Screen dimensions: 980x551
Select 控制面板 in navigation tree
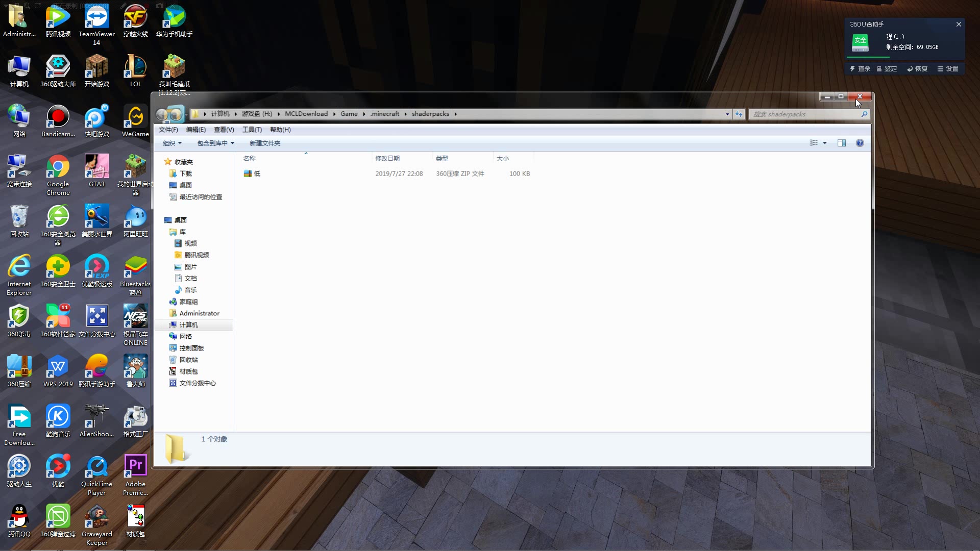coord(191,348)
